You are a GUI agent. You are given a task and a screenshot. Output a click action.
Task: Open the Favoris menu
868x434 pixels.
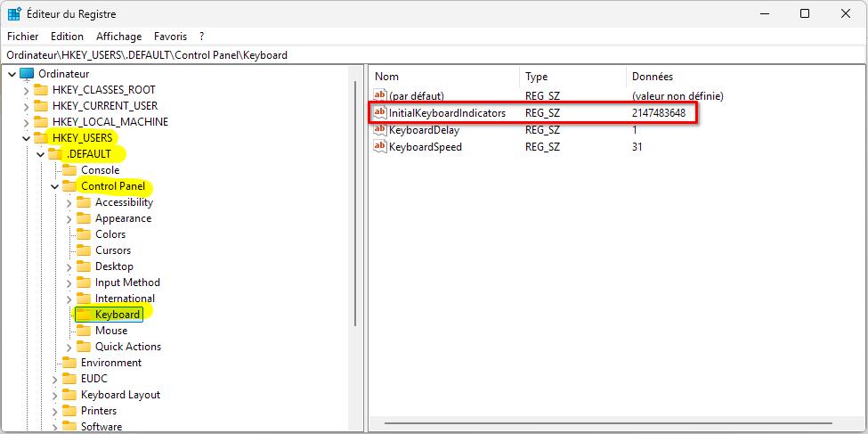171,37
